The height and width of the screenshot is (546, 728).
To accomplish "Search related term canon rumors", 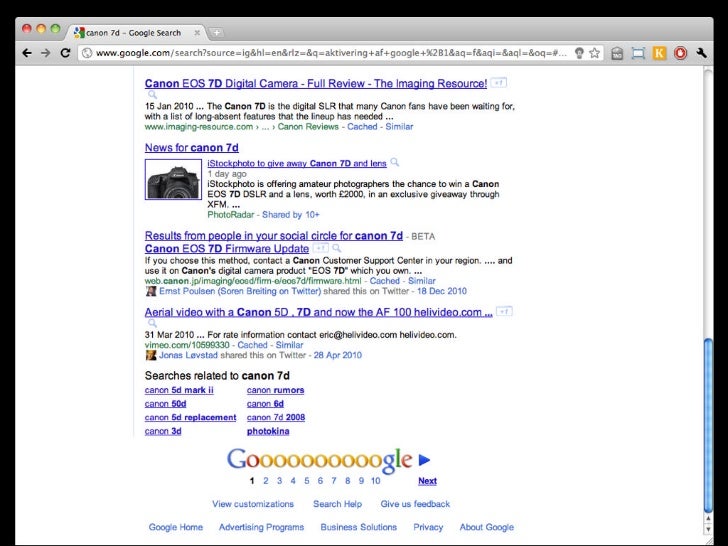I will (275, 390).
